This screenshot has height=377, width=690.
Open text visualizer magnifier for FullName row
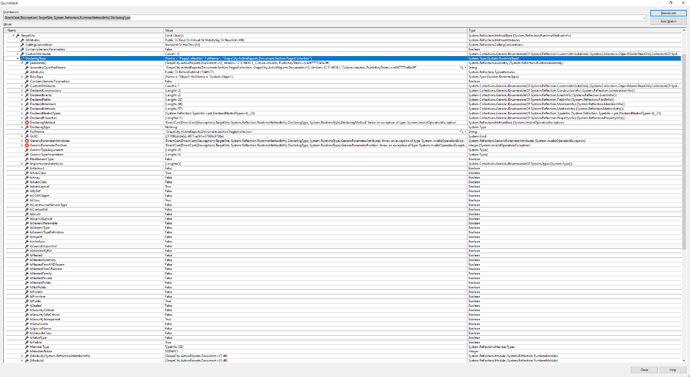[x=462, y=132]
